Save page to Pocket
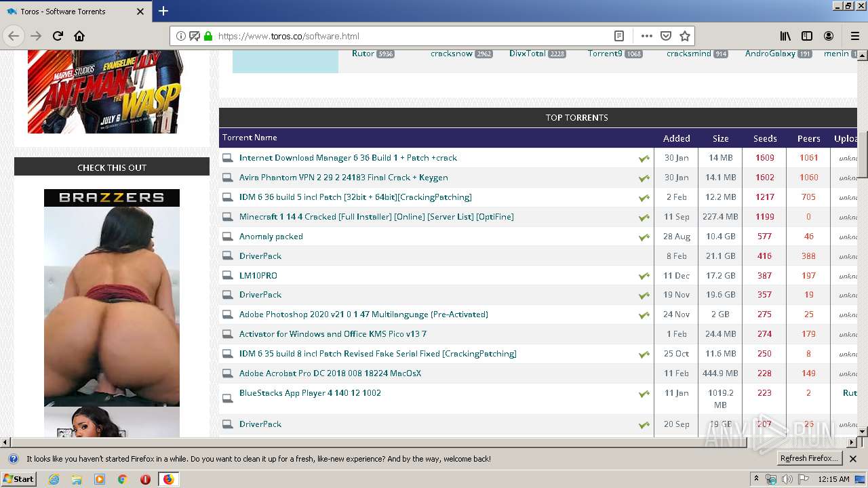This screenshot has height=488, width=868. (666, 36)
